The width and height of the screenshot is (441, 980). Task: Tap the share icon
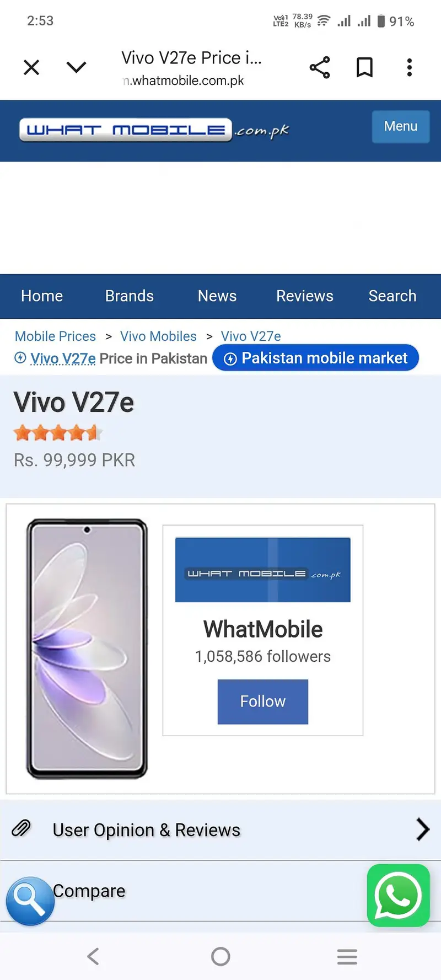tap(320, 67)
